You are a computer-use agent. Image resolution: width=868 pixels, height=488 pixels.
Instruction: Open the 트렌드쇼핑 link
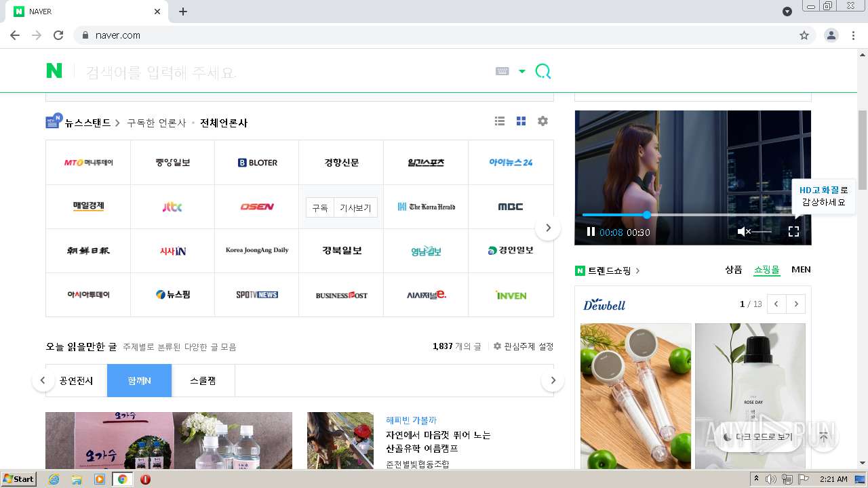pos(609,270)
